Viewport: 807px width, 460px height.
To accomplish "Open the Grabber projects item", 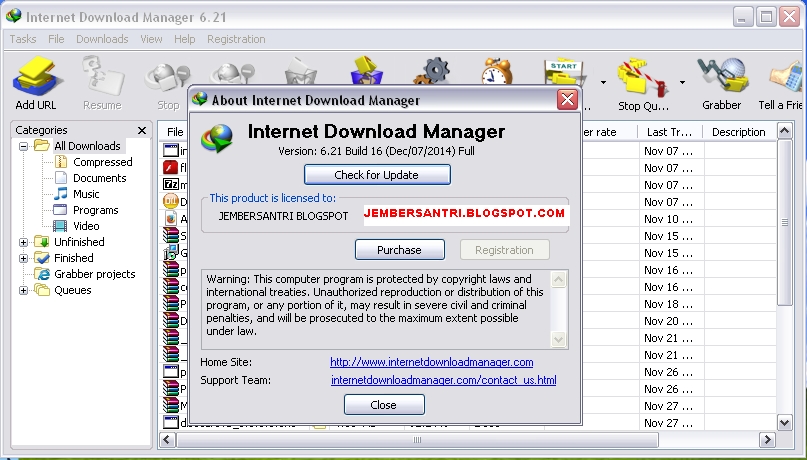I will [x=94, y=274].
